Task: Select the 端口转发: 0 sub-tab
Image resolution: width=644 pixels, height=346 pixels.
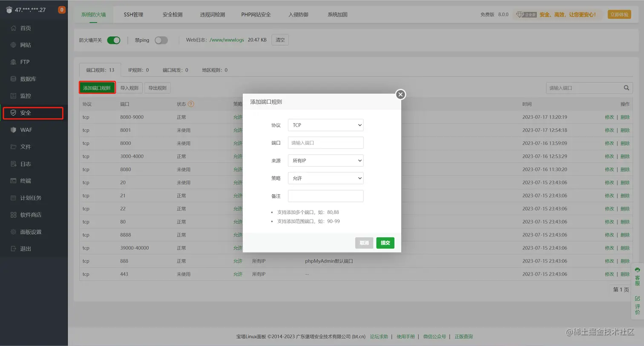Action: pos(175,70)
